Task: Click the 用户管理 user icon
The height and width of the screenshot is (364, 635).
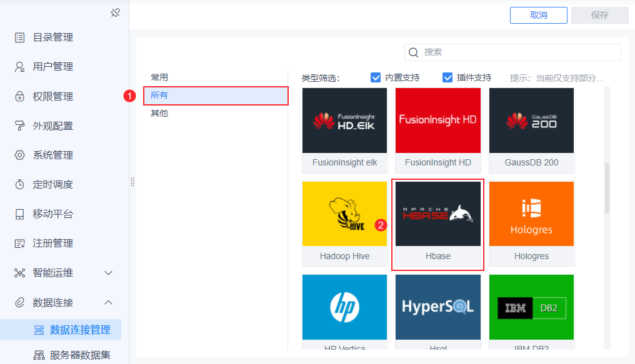Action: (19, 67)
